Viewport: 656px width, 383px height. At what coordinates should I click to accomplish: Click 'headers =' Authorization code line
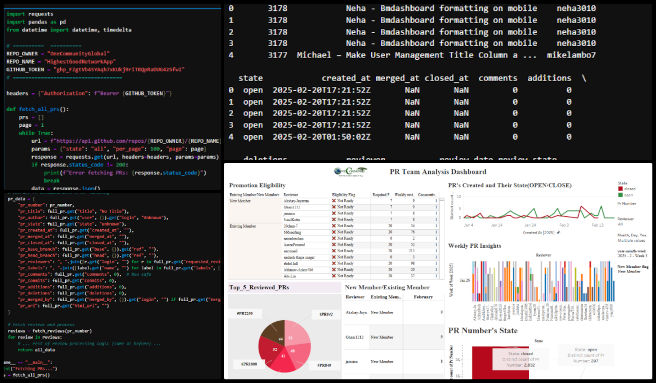click(x=89, y=93)
